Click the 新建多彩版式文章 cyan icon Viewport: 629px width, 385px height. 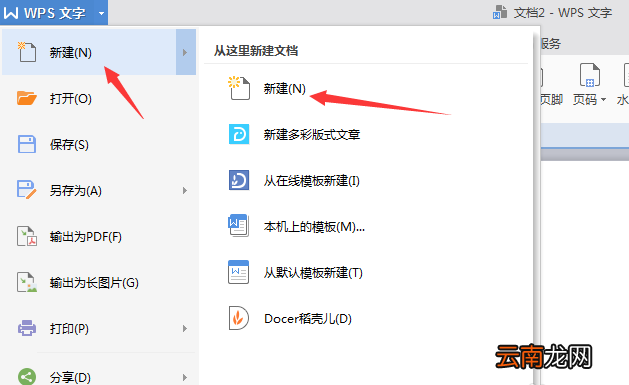(x=239, y=134)
